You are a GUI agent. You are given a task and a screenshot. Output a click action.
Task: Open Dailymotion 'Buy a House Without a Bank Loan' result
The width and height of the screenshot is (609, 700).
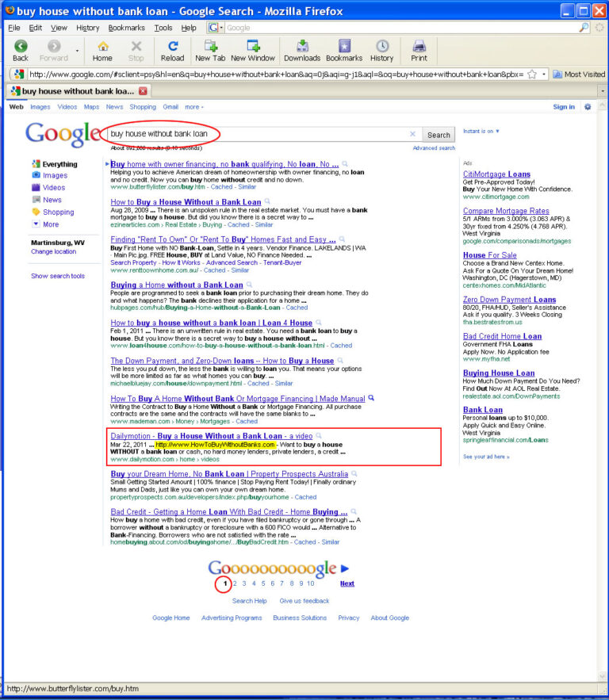click(211, 436)
